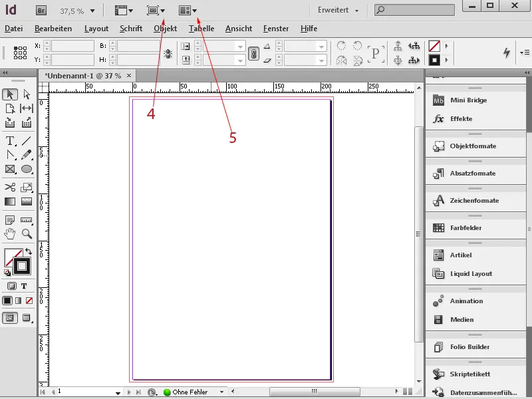Image resolution: width=532 pixels, height=399 pixels.
Task: Select the Pen tool
Action: (x=9, y=155)
